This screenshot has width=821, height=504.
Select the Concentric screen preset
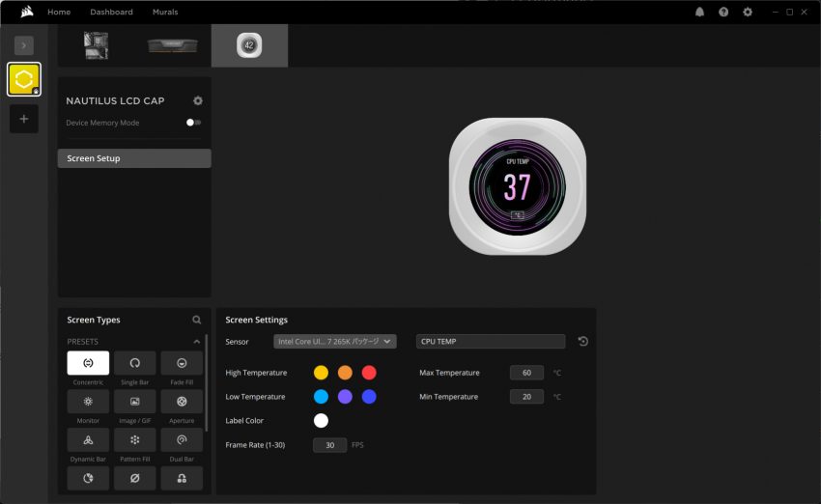pos(88,363)
